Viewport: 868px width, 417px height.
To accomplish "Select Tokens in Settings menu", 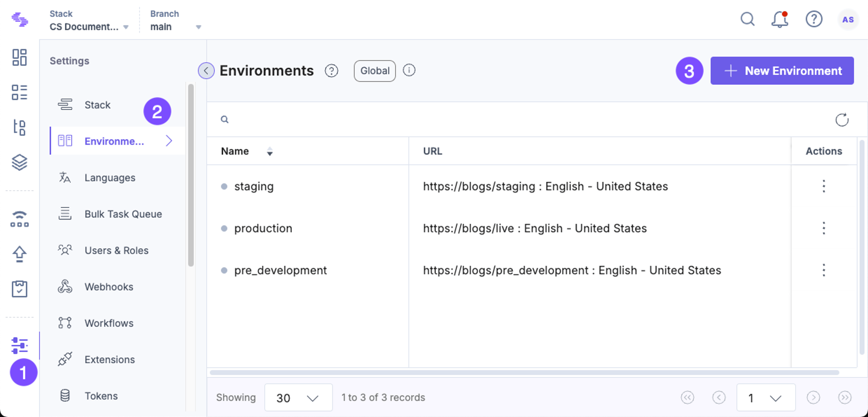I will (117, 396).
